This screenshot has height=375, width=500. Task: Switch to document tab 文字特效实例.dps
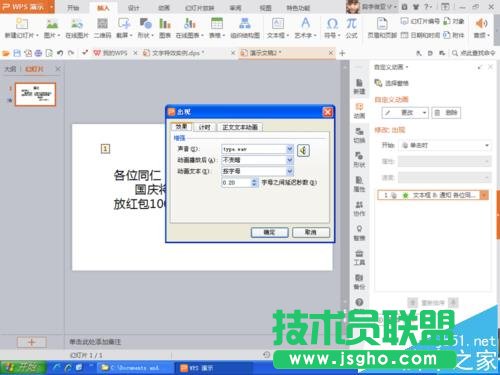[x=178, y=53]
